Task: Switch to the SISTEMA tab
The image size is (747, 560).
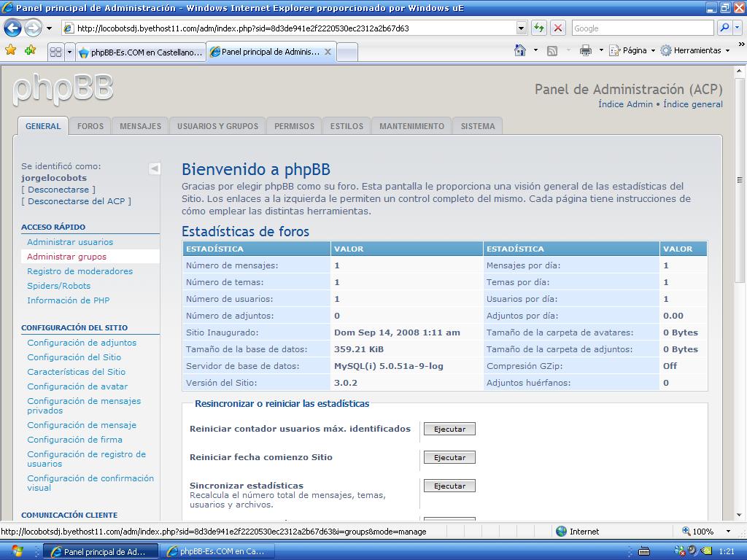Action: 477,125
